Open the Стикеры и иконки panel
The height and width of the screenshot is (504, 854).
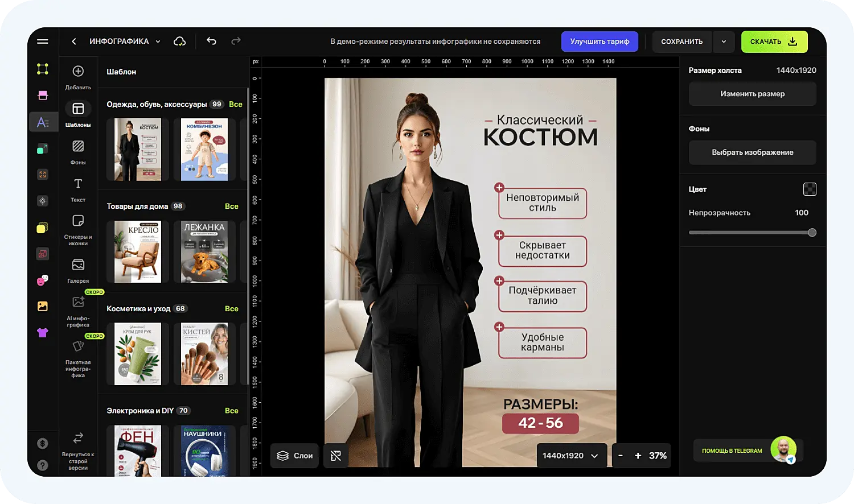pyautogui.click(x=78, y=229)
